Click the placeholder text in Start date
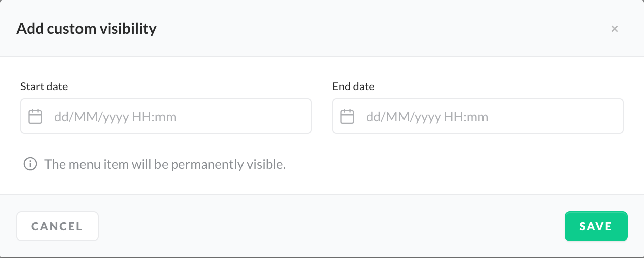This screenshot has width=644, height=258. click(x=115, y=117)
